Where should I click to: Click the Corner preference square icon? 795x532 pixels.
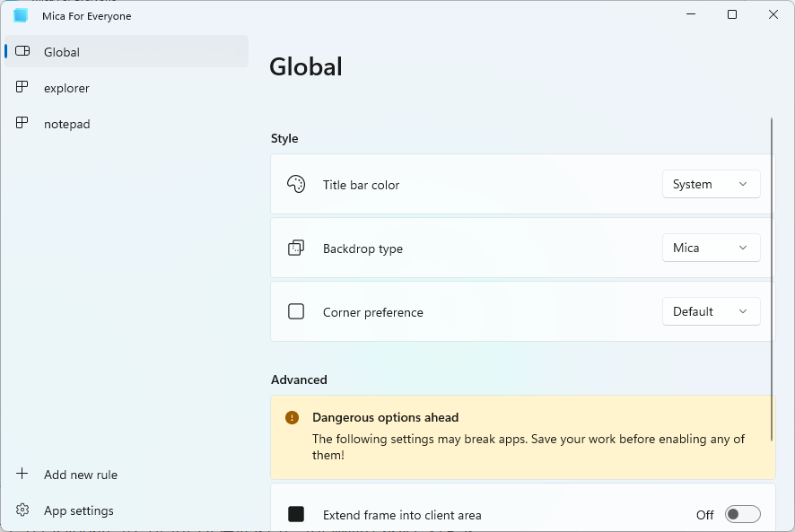click(296, 311)
